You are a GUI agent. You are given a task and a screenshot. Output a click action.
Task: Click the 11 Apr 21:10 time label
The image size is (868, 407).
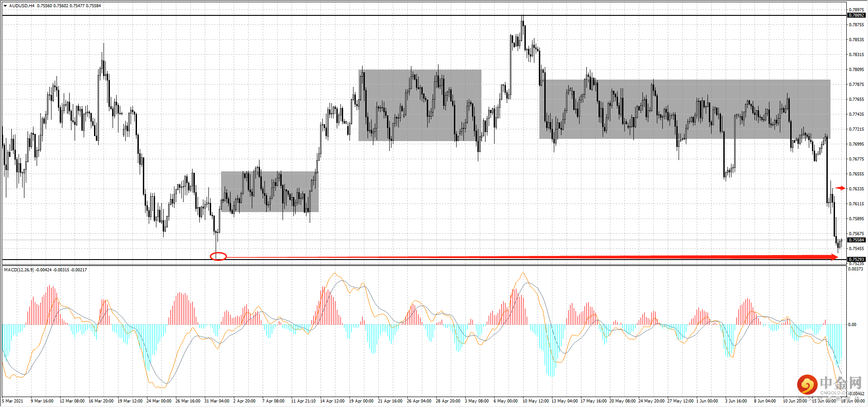pos(303,401)
